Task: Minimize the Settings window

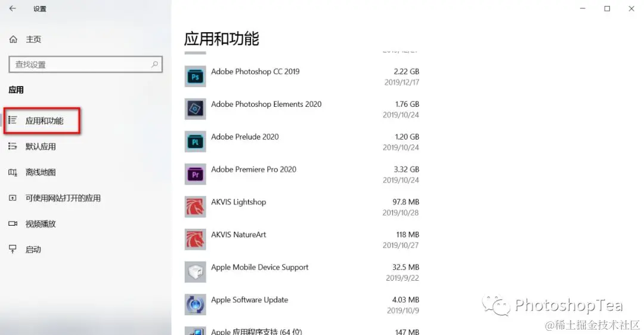Action: pyautogui.click(x=583, y=8)
